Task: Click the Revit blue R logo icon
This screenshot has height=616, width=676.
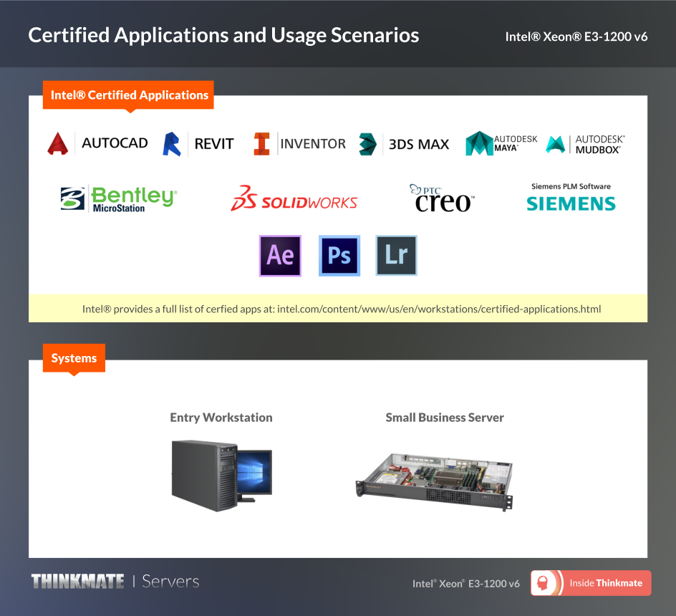Action: click(x=172, y=144)
